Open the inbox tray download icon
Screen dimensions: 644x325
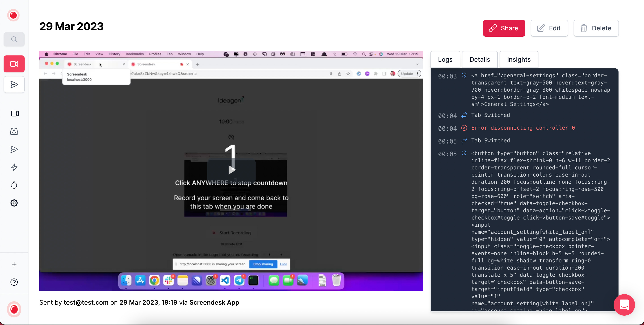[x=14, y=131]
